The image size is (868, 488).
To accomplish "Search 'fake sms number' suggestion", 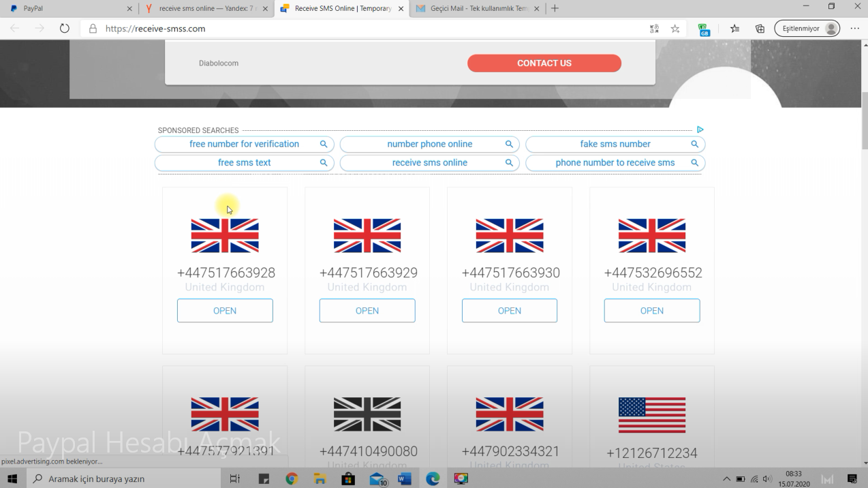I will tap(615, 144).
